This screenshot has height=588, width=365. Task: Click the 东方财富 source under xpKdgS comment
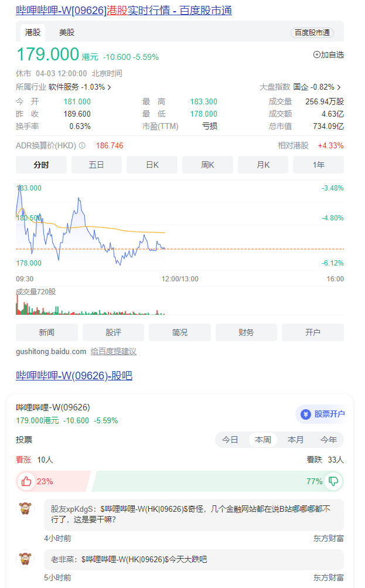click(328, 539)
